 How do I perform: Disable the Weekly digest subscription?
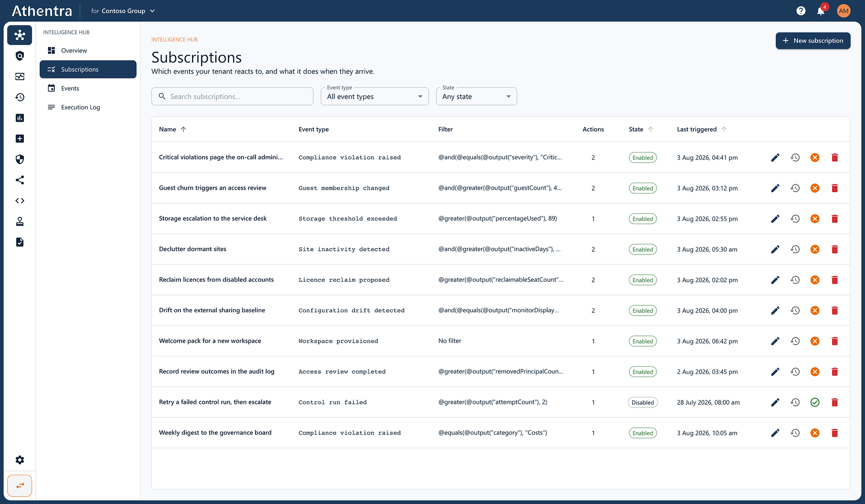(815, 433)
